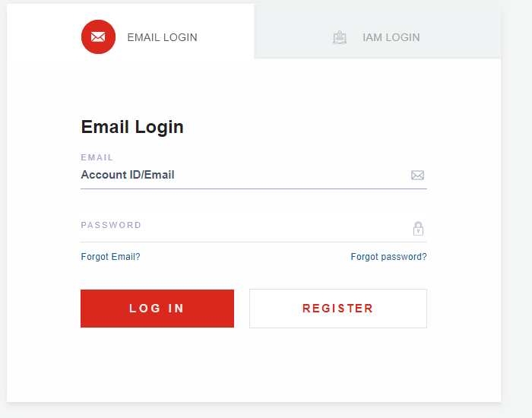Click the bold Email Login heading

(x=132, y=127)
